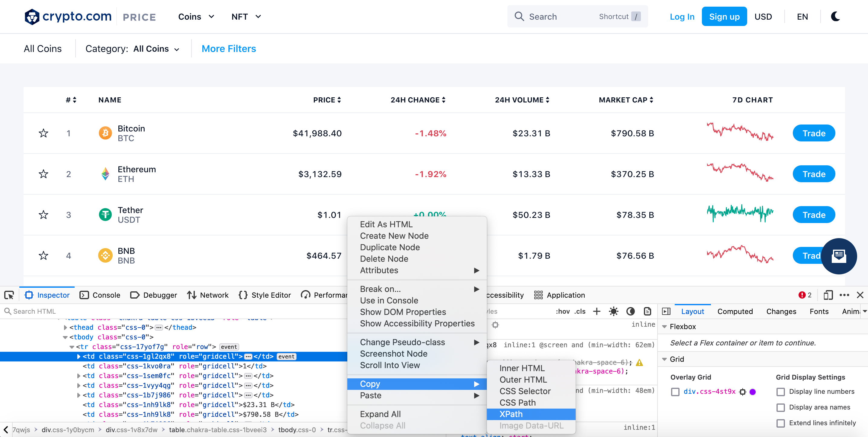Toggle dark color scheme simulation icon

click(x=630, y=311)
